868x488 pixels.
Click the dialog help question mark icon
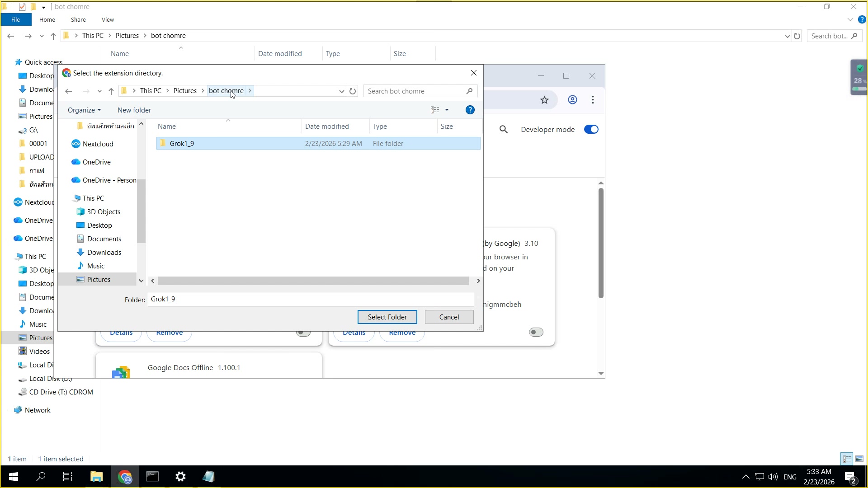click(x=470, y=110)
